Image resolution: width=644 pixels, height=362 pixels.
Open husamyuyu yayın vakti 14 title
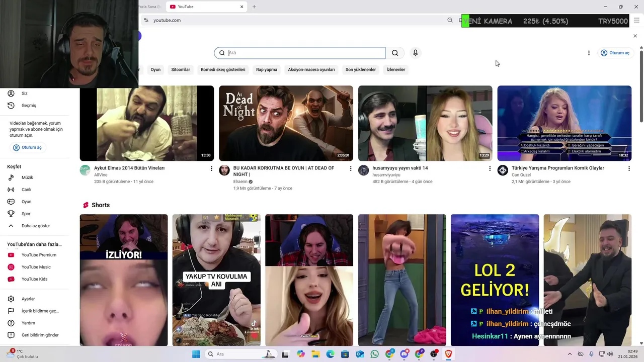coord(400,168)
